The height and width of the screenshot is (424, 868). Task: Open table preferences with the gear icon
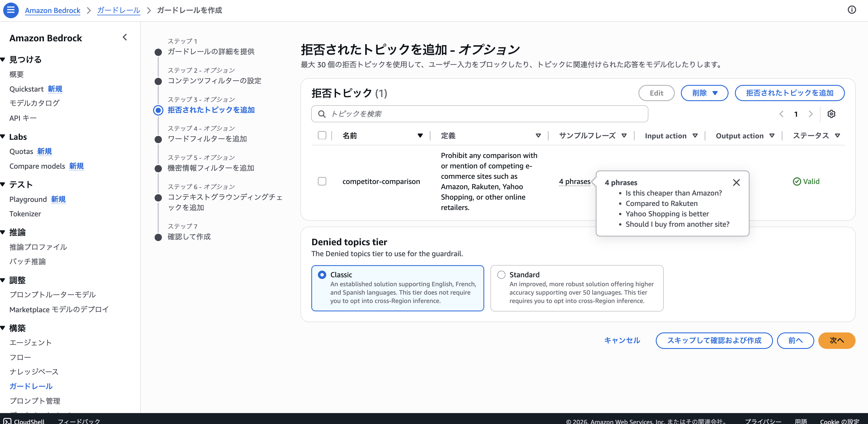tap(831, 114)
